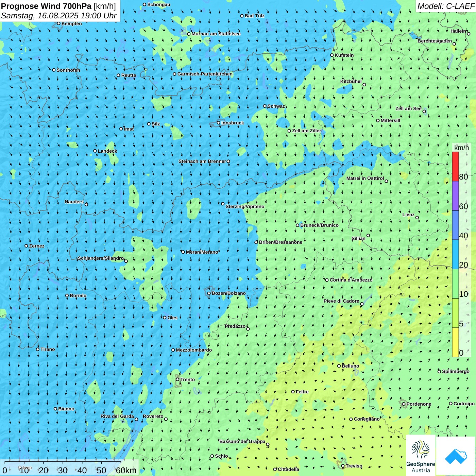The width and height of the screenshot is (476, 476).
Task: Click the 'Codroipo' label
Action: point(464,404)
